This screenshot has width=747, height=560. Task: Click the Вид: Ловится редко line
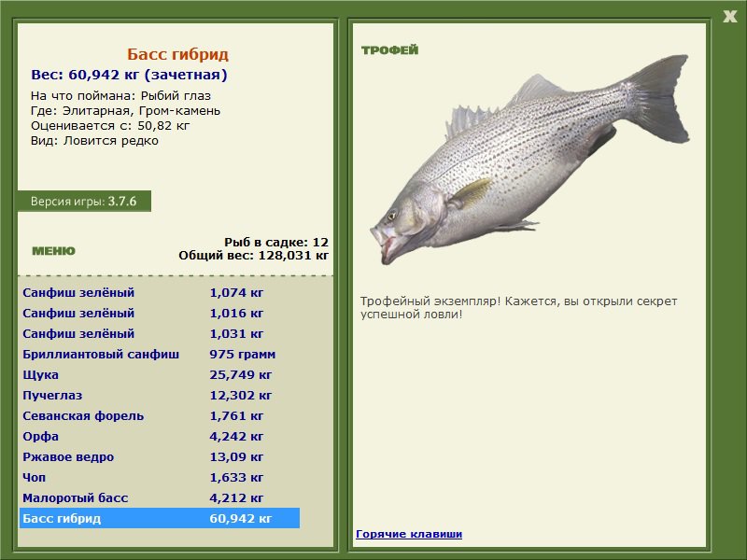[94, 141]
